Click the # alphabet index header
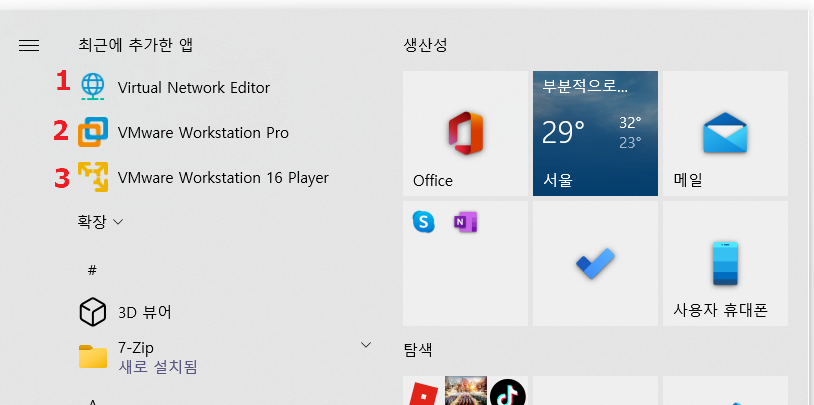This screenshot has height=405, width=814. point(92,270)
